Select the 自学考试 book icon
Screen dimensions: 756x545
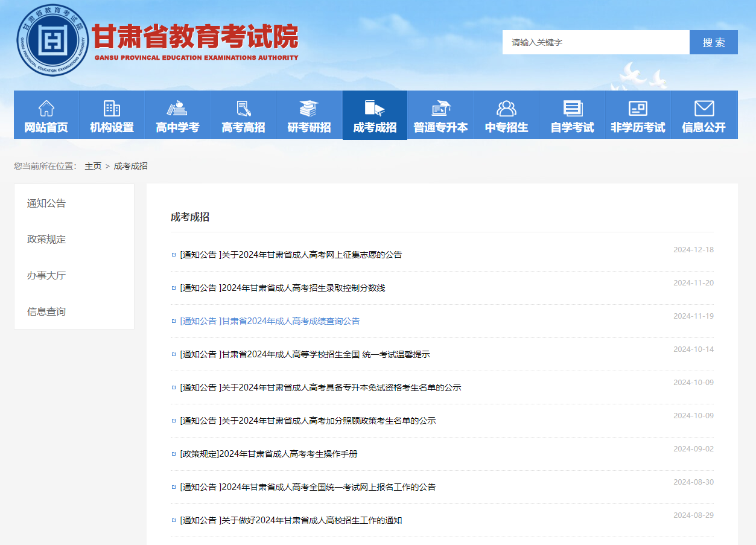(571, 109)
